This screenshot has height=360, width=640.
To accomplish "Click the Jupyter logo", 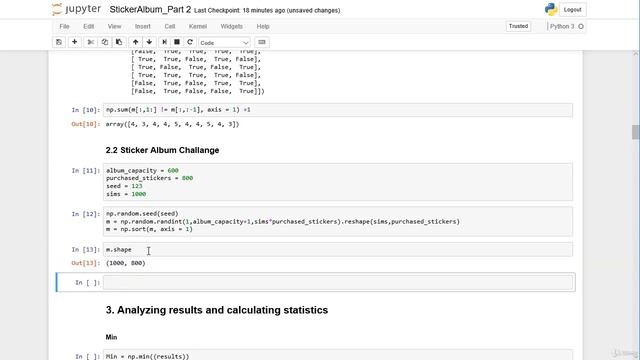I will 76,9.
